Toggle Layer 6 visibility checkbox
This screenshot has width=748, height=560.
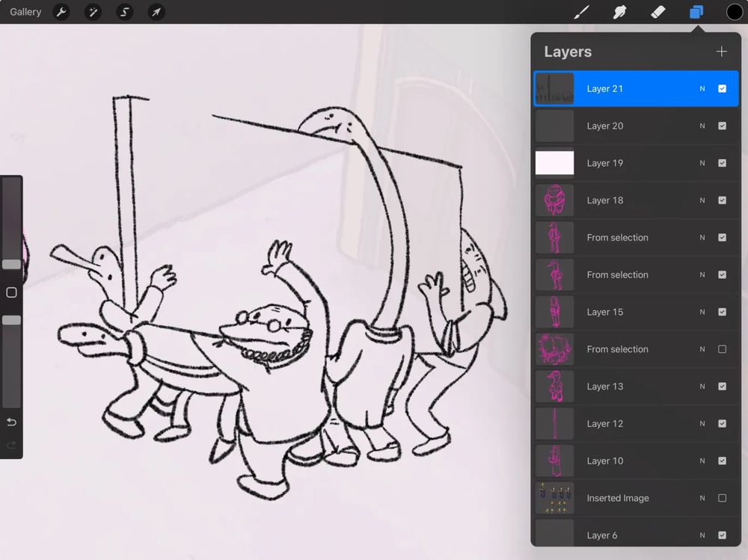pos(723,535)
